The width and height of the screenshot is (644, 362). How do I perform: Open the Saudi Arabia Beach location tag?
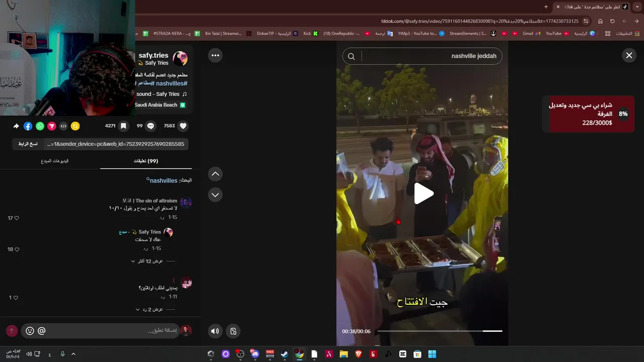point(160,105)
